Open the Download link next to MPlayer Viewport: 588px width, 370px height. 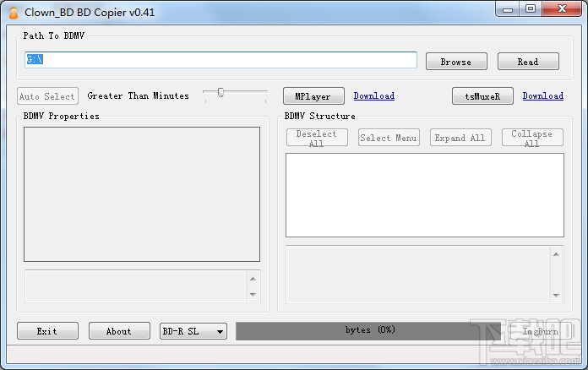(x=374, y=96)
